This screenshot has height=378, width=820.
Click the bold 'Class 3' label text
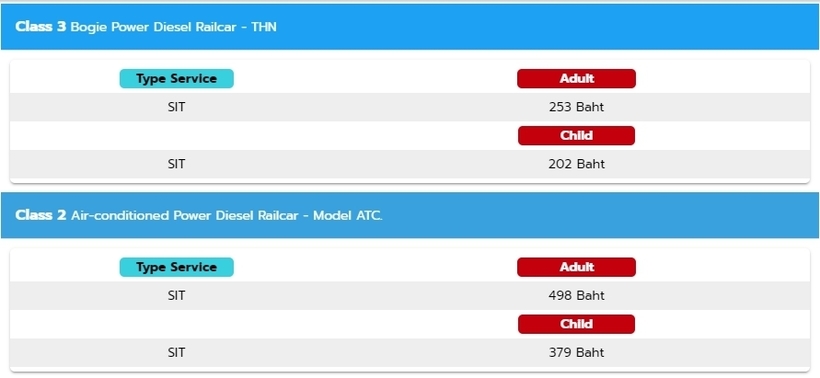pos(41,27)
